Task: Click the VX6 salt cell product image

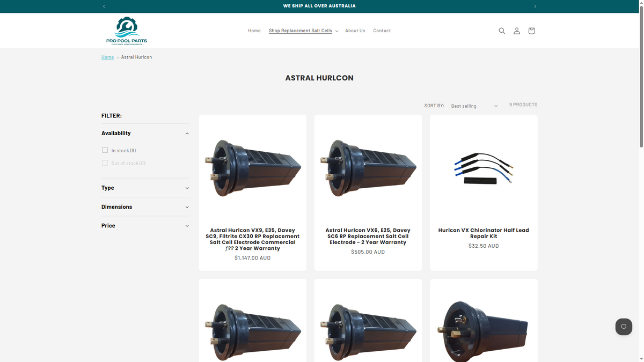Action: (x=368, y=168)
